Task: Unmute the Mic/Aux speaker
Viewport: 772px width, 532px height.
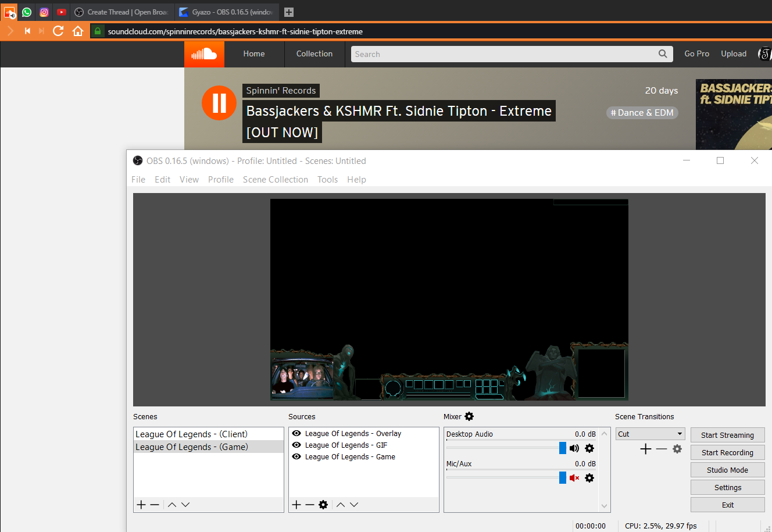Action: (x=574, y=478)
